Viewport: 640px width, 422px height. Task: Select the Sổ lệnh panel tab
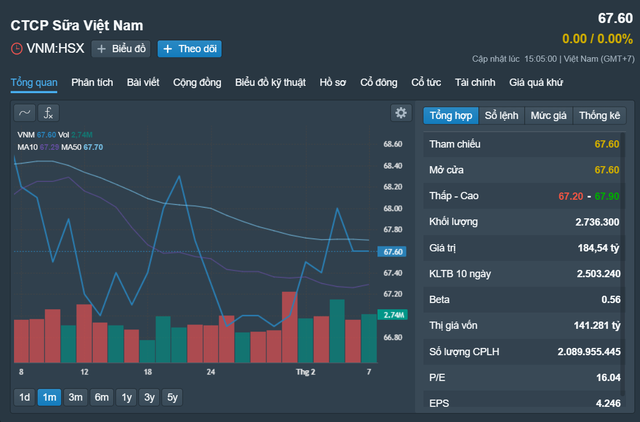point(503,115)
